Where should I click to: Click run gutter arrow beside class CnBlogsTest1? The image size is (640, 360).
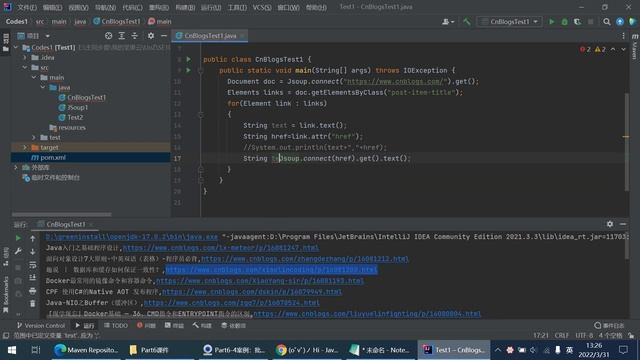189,59
